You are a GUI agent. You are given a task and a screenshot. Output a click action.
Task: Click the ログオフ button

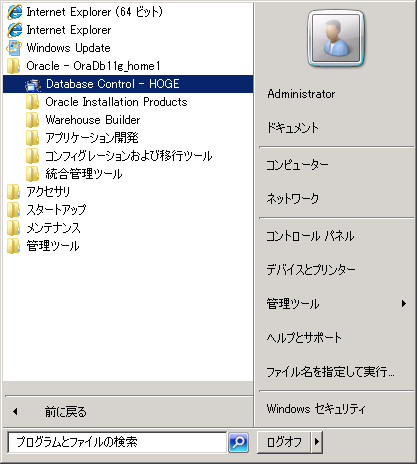284,442
